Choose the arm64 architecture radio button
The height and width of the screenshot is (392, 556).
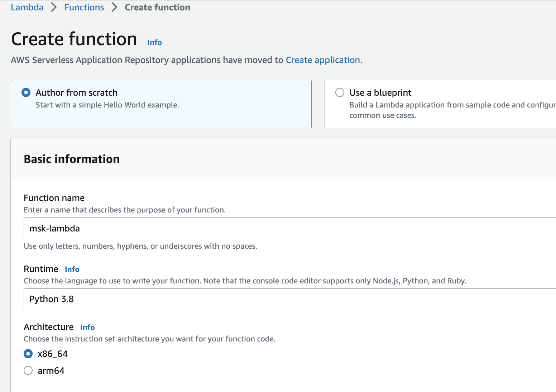coord(28,370)
